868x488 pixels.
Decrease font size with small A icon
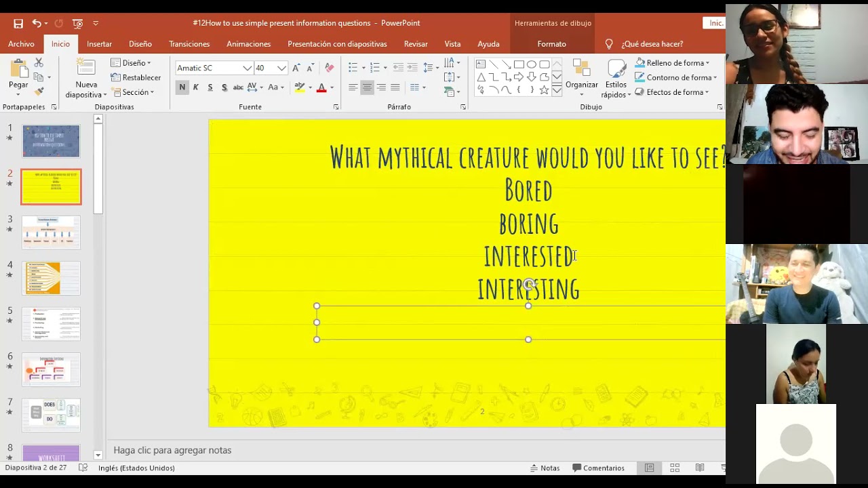(310, 68)
